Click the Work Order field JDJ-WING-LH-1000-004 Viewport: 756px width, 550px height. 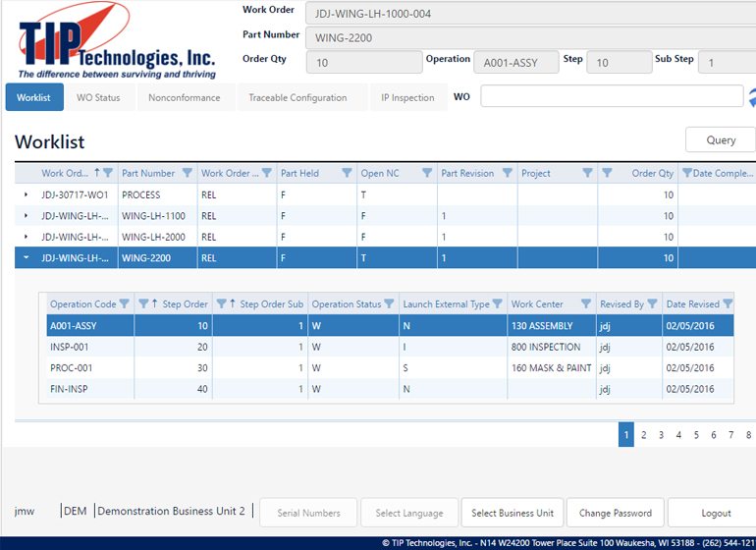(x=530, y=14)
